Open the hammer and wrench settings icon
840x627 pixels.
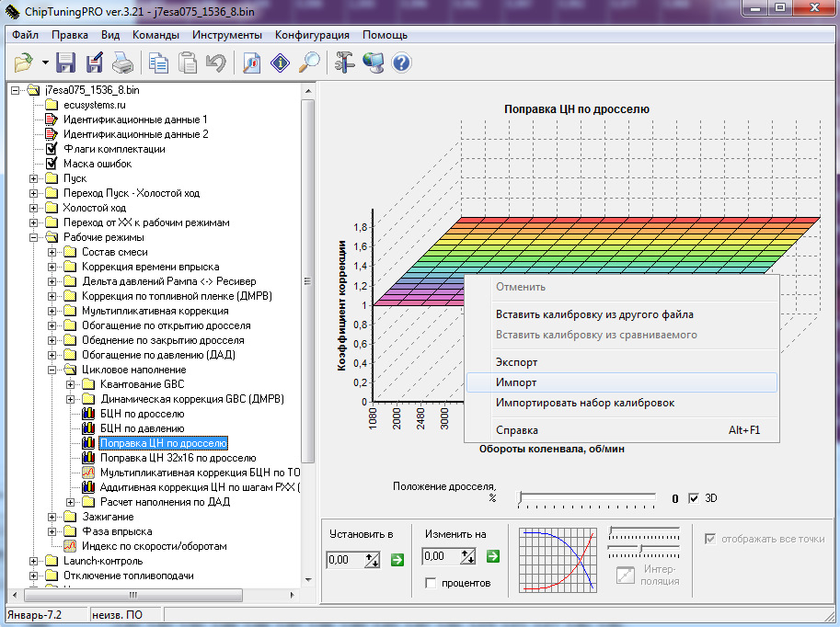point(345,63)
